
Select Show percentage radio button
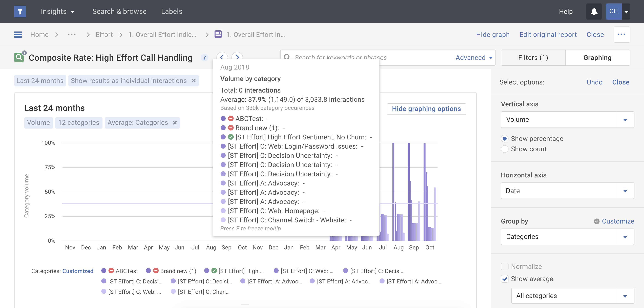tap(504, 139)
